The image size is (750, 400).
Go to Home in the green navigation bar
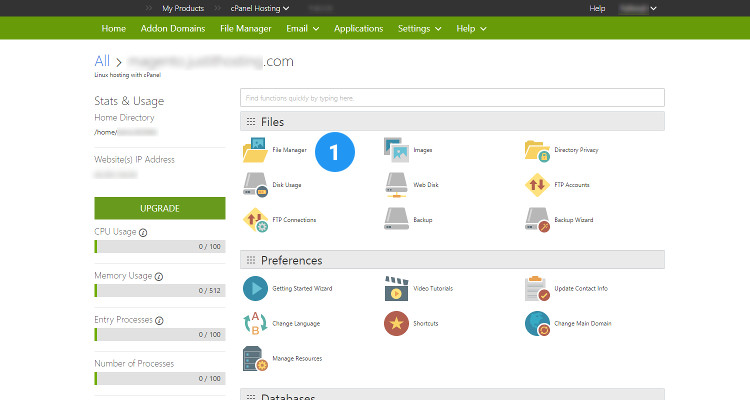point(113,28)
